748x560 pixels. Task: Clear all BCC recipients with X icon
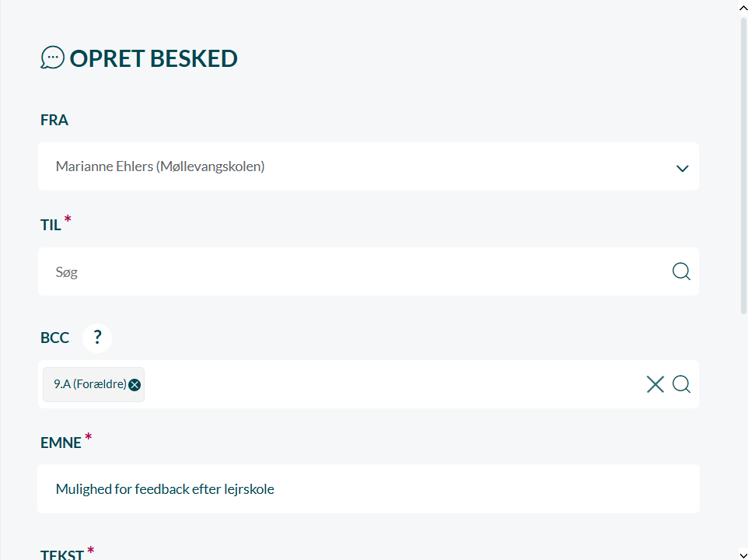point(655,384)
